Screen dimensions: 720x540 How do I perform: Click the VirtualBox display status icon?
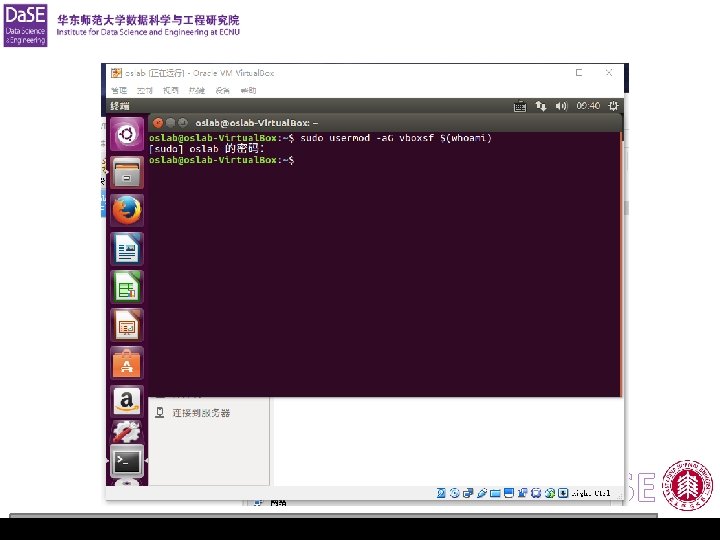[x=509, y=493]
